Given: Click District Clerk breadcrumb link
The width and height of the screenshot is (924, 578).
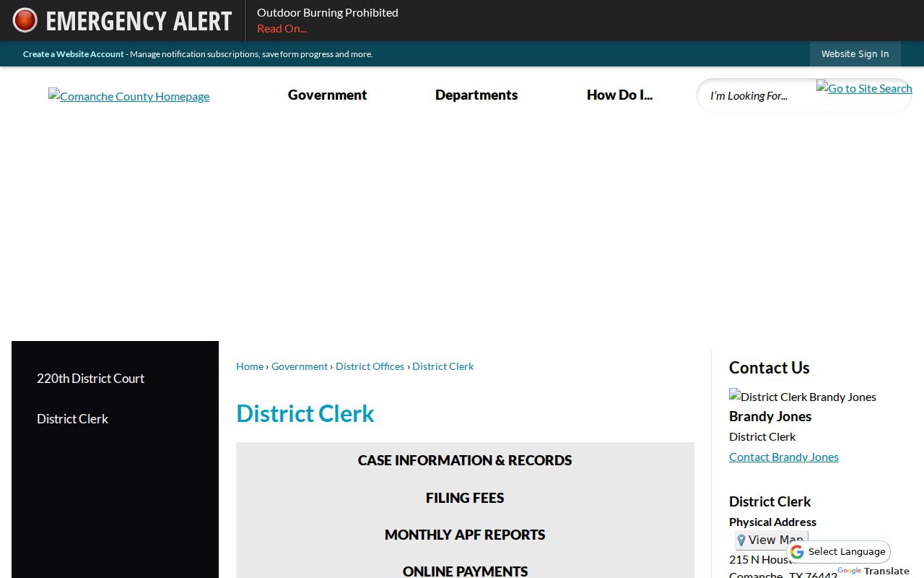Looking at the screenshot, I should 443,366.
